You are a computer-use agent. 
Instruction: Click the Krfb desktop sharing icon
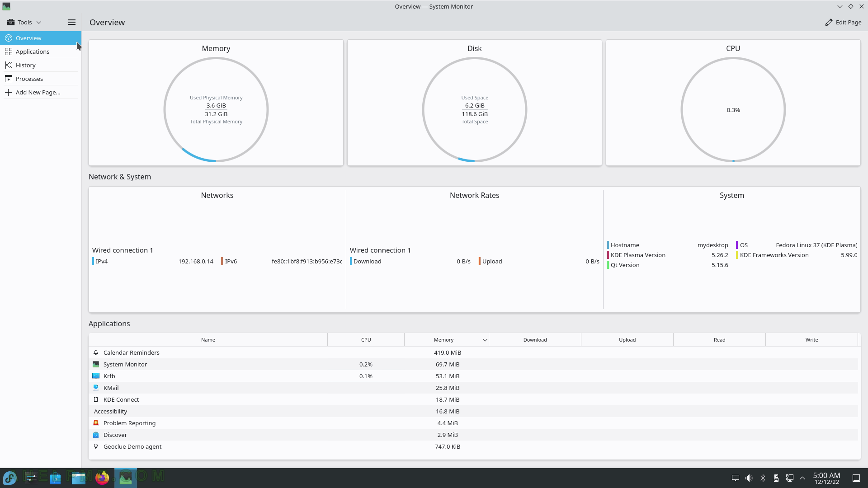click(96, 376)
